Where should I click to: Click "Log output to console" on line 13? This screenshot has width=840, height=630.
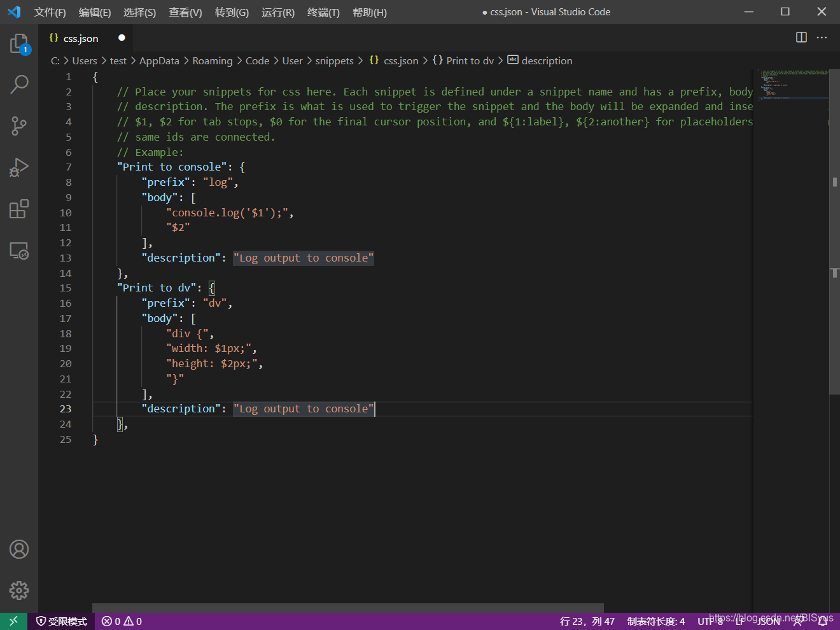[x=304, y=258]
